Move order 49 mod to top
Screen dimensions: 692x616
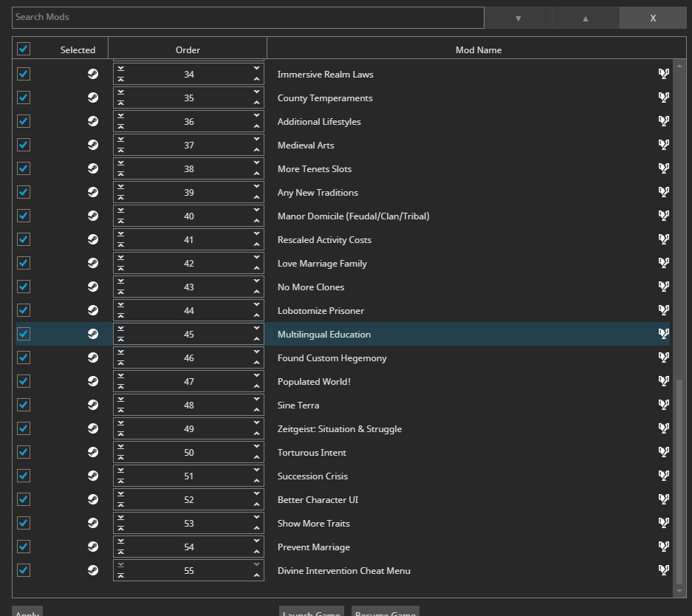(x=120, y=434)
